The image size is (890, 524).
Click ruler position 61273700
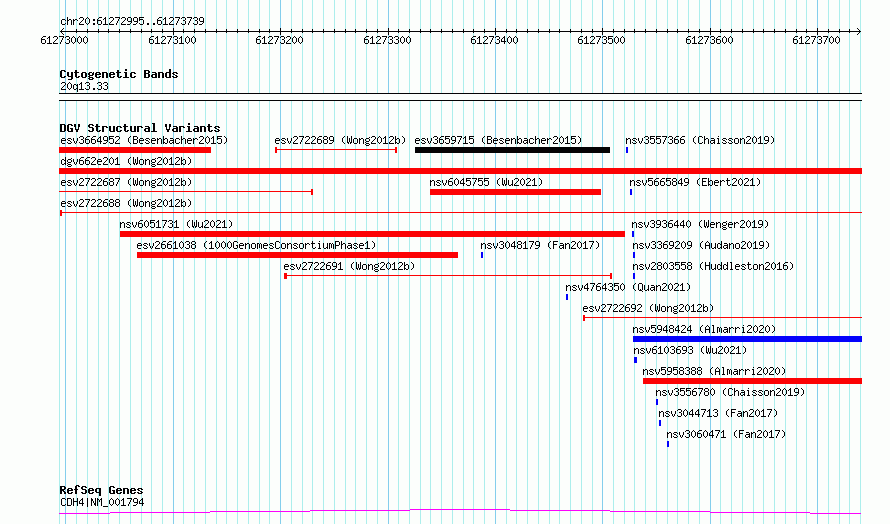[817, 40]
